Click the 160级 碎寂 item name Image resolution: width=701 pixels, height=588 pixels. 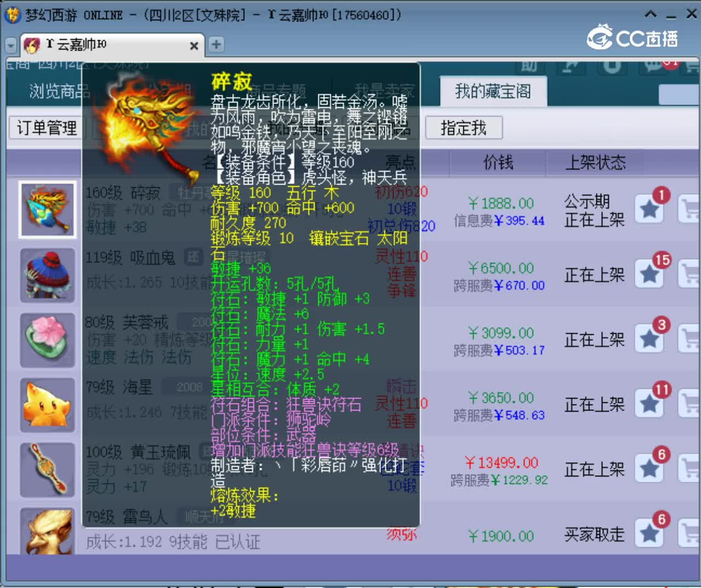click(x=123, y=193)
